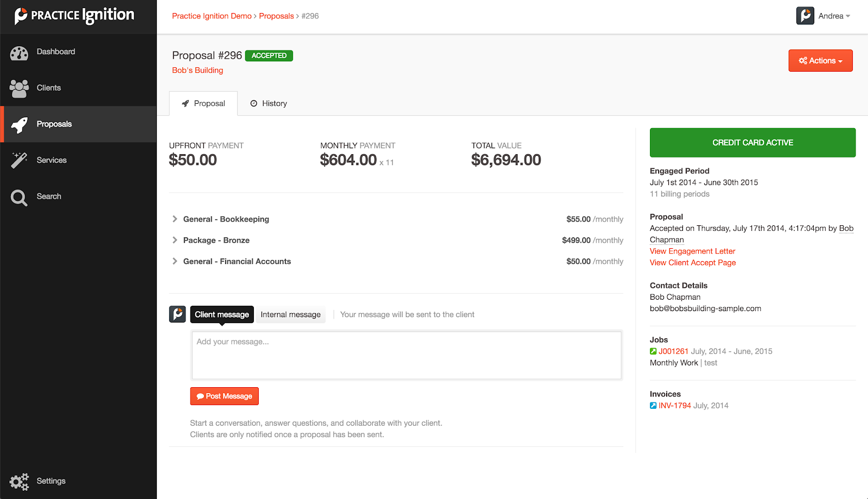Open the Dashboard gauge icon
The height and width of the screenshot is (499, 868).
pos(19,53)
